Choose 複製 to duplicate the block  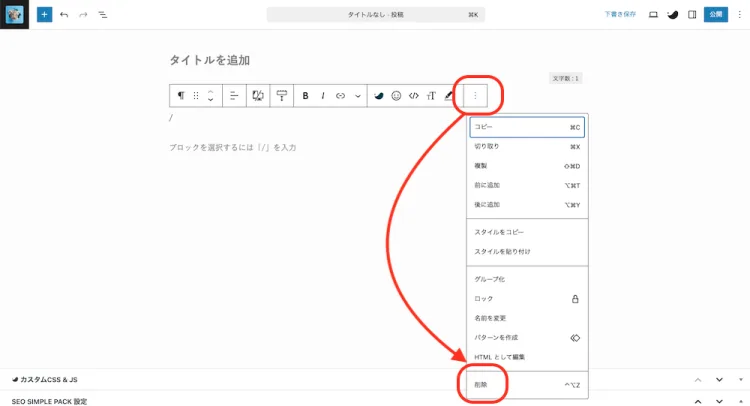(527, 166)
